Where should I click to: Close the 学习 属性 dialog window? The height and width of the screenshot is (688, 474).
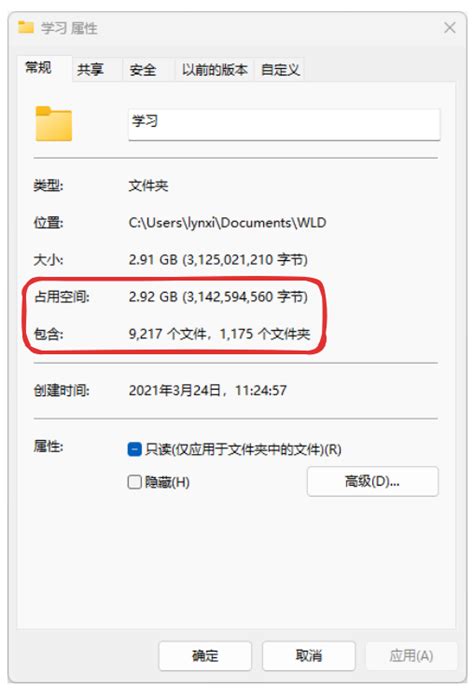click(449, 28)
